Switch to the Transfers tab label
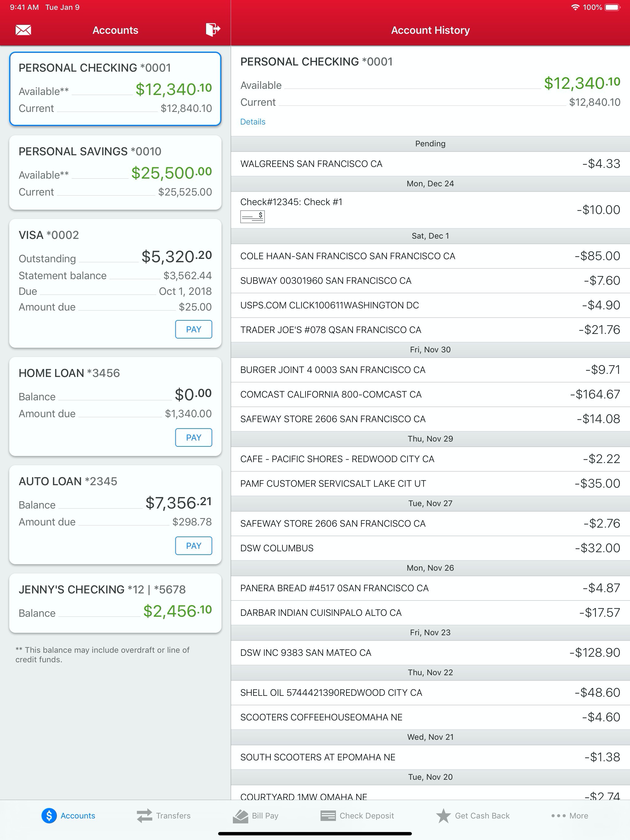 coord(173,815)
